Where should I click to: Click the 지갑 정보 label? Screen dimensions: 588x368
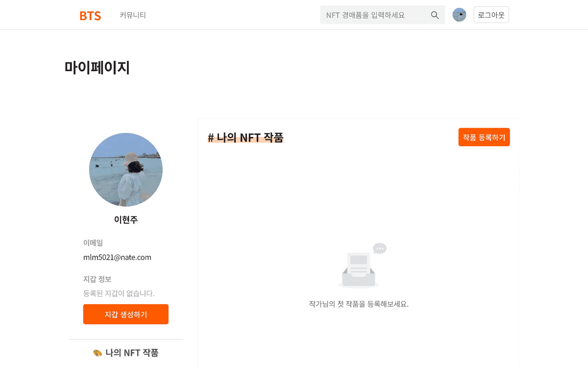pyautogui.click(x=97, y=279)
